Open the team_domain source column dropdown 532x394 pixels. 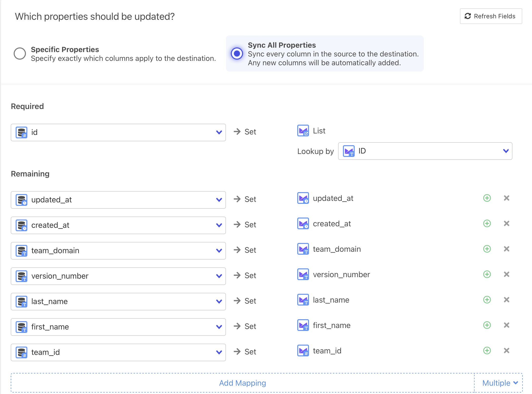click(118, 251)
